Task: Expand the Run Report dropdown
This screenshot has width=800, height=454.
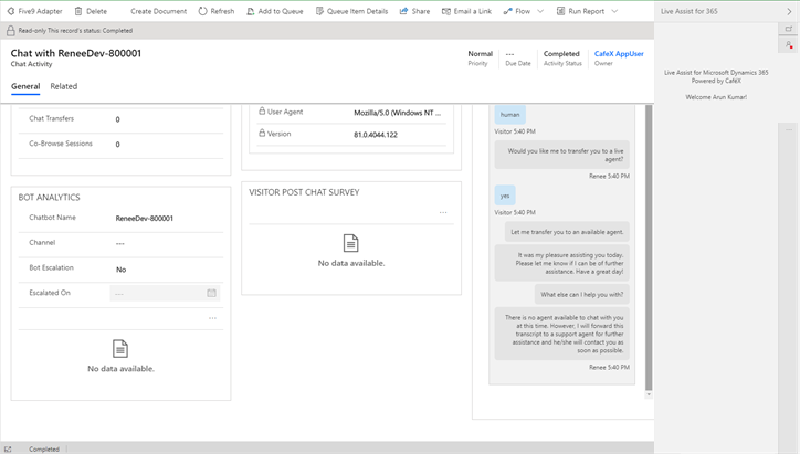Action: click(614, 11)
